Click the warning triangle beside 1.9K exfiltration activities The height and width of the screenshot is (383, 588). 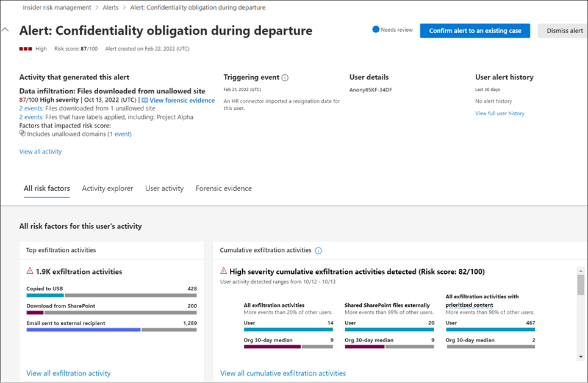point(30,271)
